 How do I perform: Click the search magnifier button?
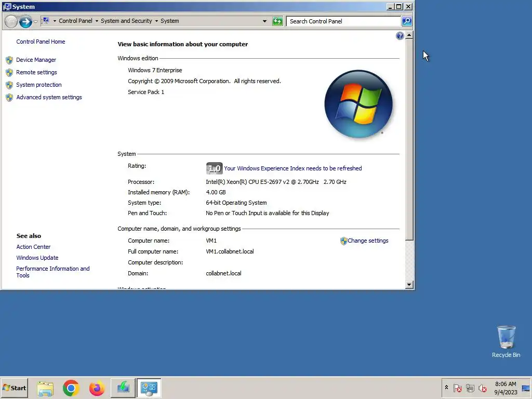(407, 21)
